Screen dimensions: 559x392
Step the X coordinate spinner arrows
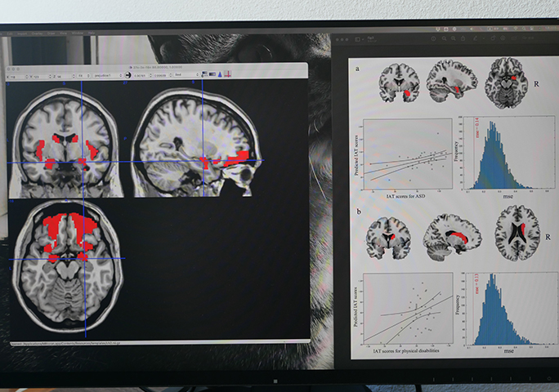click(x=27, y=76)
